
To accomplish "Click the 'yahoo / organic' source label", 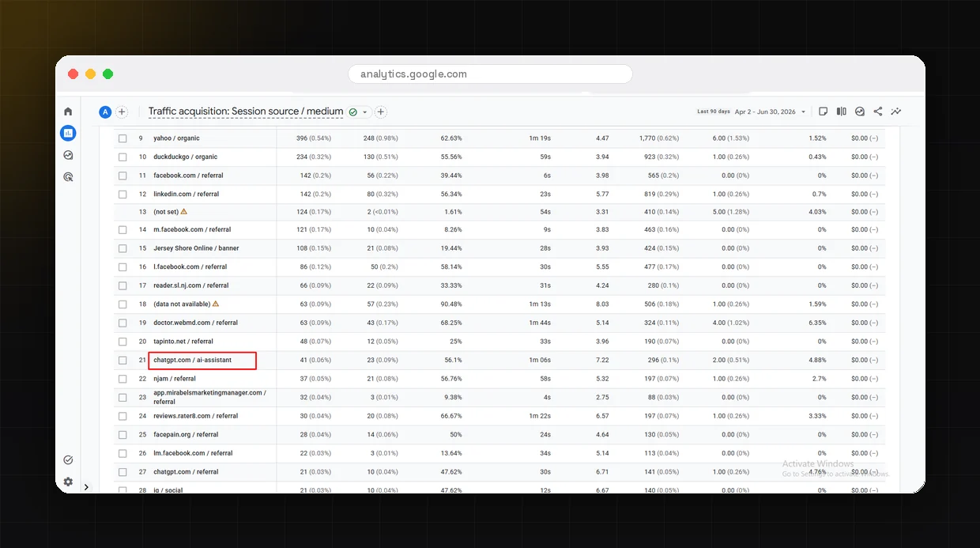I will (176, 138).
